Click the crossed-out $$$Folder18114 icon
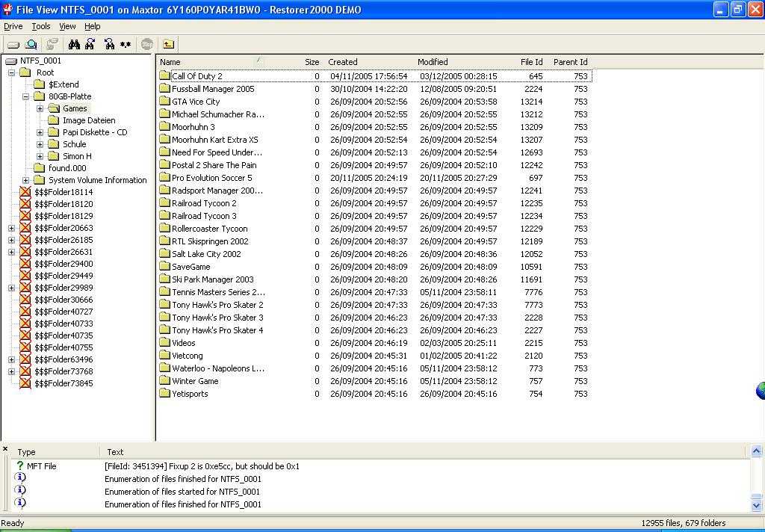Image resolution: width=765 pixels, height=532 pixels. (x=25, y=192)
